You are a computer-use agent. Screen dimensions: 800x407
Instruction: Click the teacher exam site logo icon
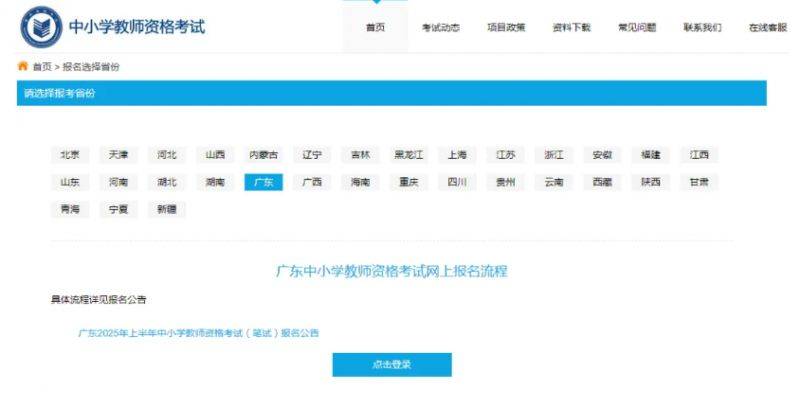tap(41, 27)
